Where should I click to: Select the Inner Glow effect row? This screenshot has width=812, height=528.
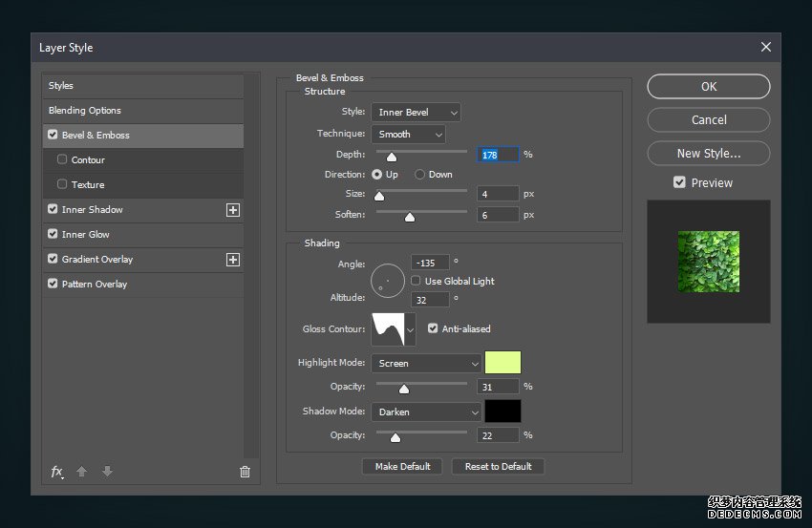[x=143, y=235]
